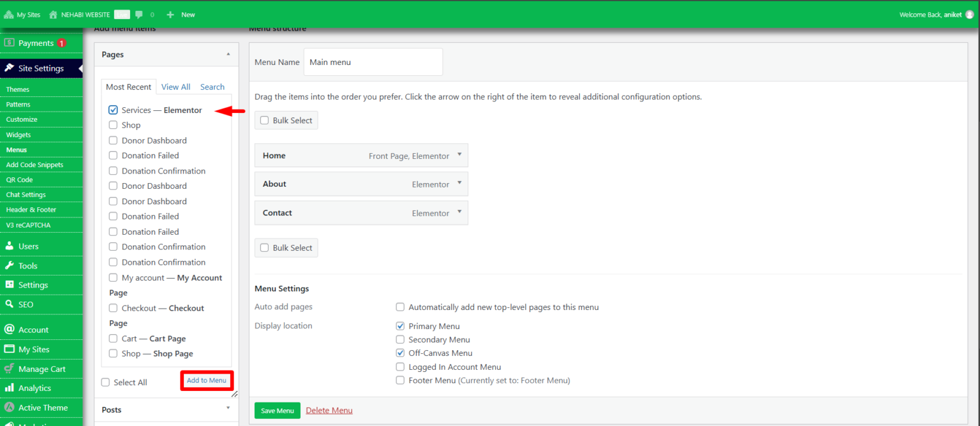Uncheck the Services — Elementor page
980x426 pixels.
[113, 110]
